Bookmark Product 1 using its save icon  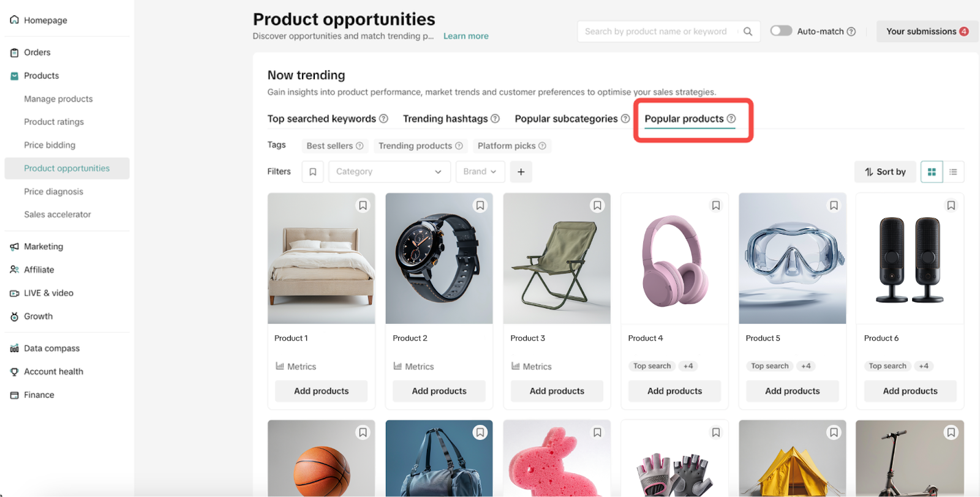pyautogui.click(x=363, y=205)
